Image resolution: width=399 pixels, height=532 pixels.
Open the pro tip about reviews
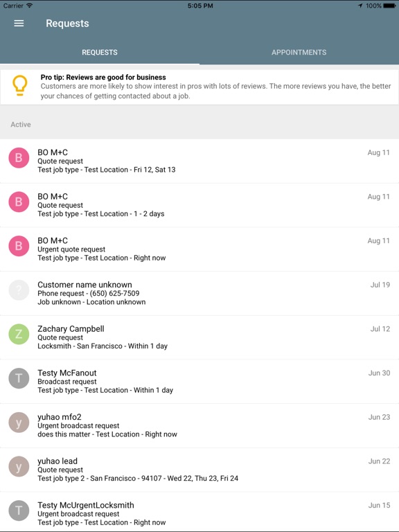pos(199,87)
